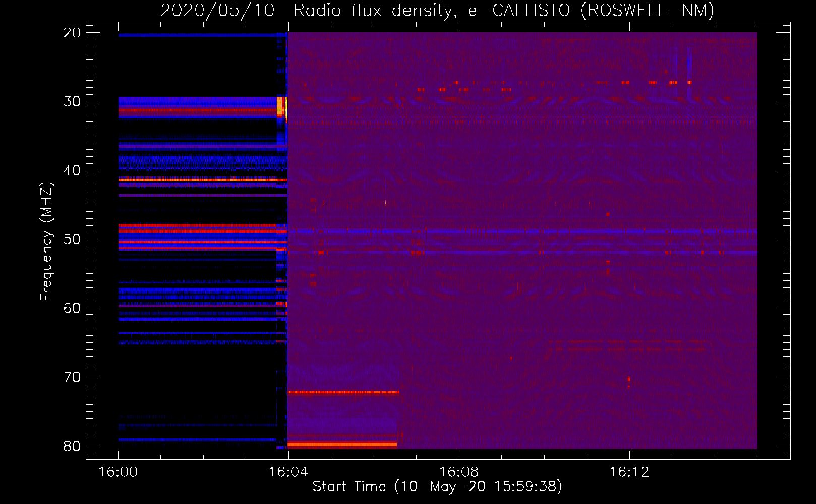Click the red emission line near 72 MHz
This screenshot has height=504, width=816.
tap(343, 392)
